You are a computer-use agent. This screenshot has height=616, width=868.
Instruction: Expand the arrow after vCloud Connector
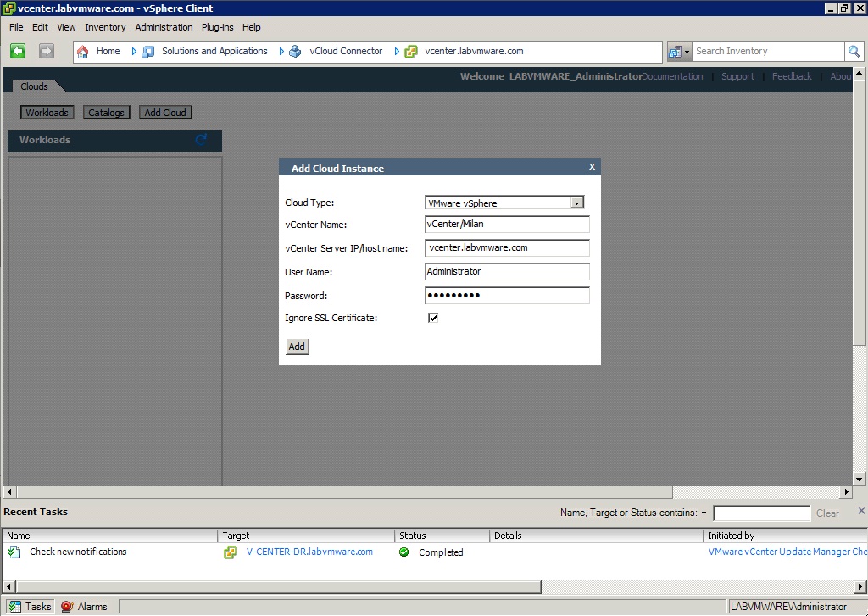pos(397,52)
